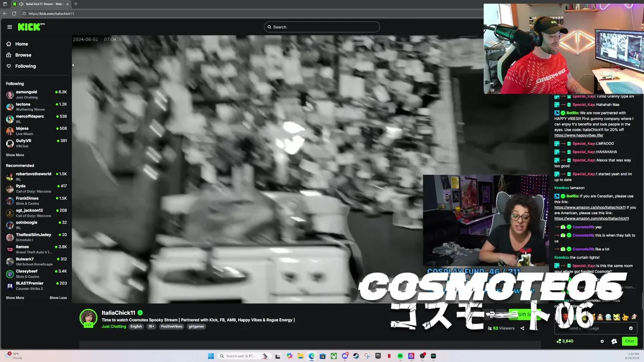
Task: Open sgt_jackson12 recommended channel
Action: coord(36,213)
